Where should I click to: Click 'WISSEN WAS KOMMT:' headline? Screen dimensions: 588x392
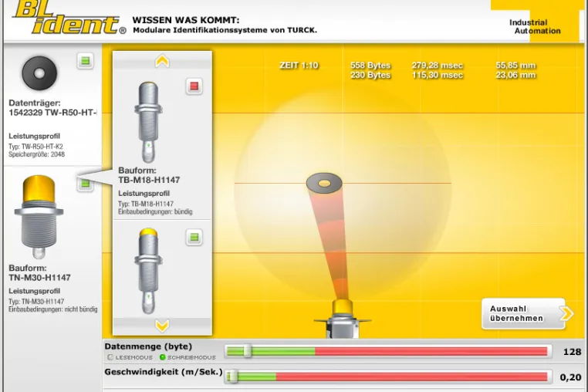click(186, 20)
